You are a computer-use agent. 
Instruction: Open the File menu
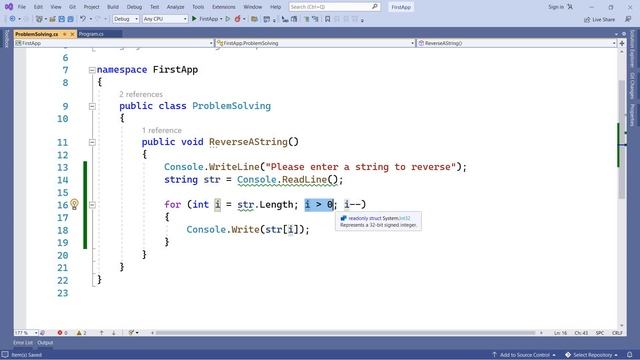pos(22,7)
